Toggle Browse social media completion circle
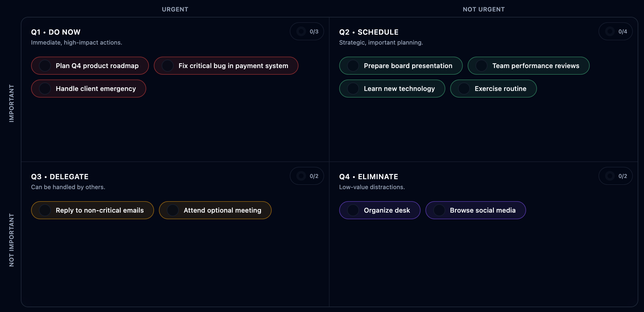The image size is (644, 312). coord(439,210)
